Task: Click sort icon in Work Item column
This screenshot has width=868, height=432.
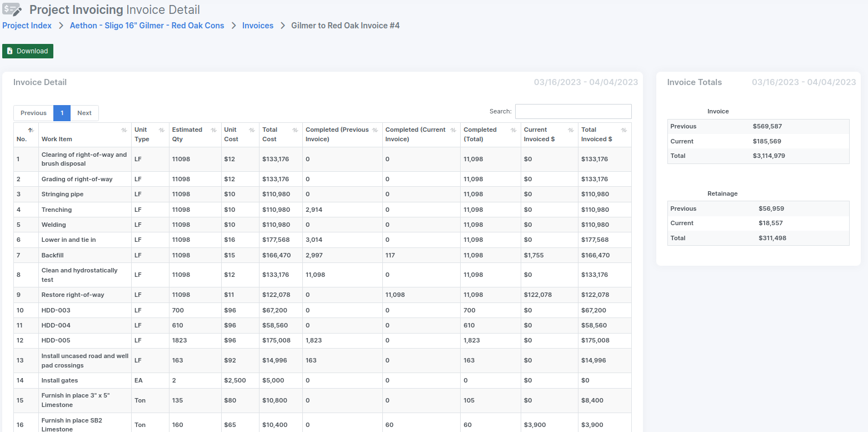Action: point(124,130)
